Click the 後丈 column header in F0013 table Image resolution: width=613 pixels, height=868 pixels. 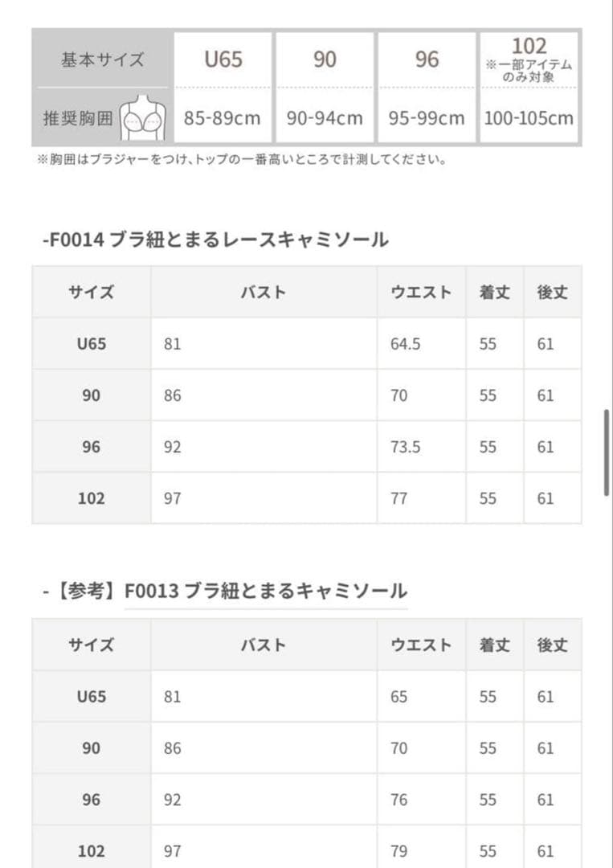tap(552, 645)
